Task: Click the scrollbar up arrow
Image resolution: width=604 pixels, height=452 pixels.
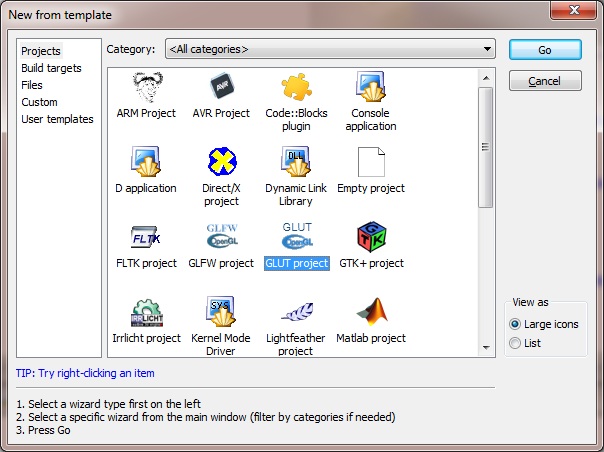Action: [x=486, y=78]
